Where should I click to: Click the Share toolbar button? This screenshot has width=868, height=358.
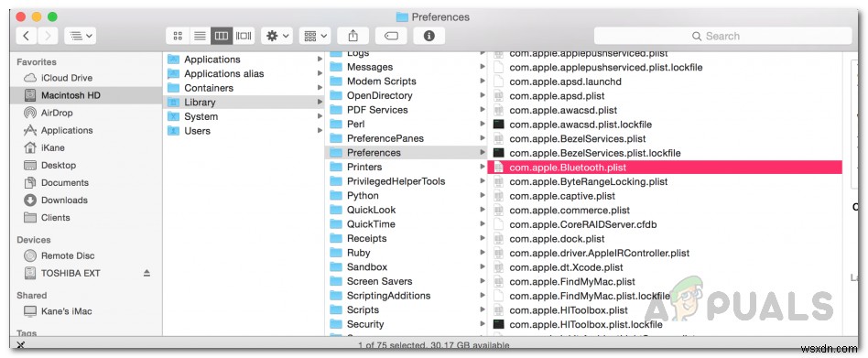click(353, 36)
